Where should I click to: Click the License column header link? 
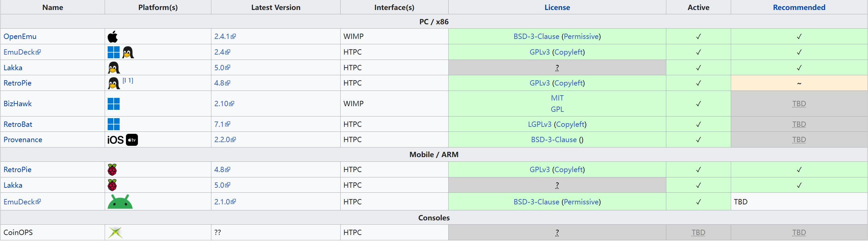point(557,7)
